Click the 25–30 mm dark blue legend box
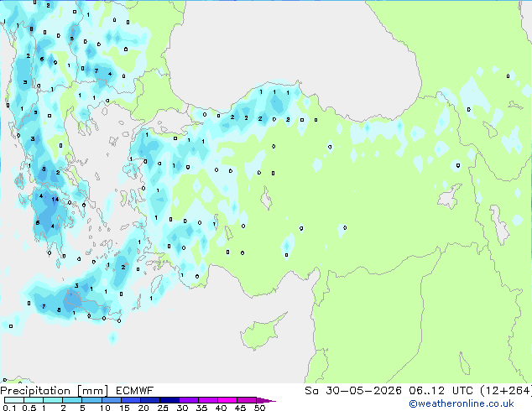Screen dimensions: 532x411 click(170, 400)
